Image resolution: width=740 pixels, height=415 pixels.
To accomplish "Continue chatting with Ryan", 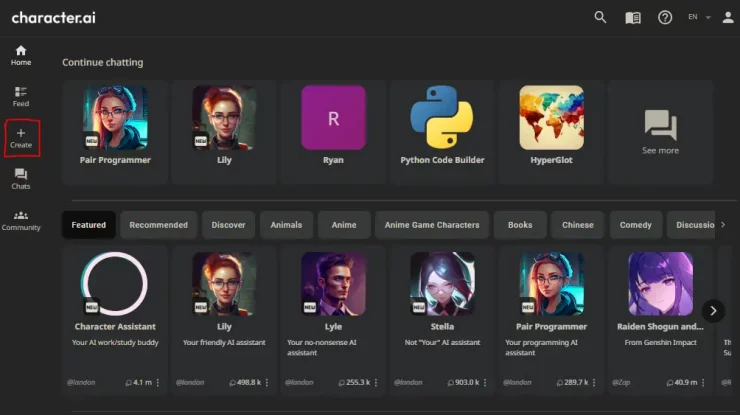I will 333,132.
